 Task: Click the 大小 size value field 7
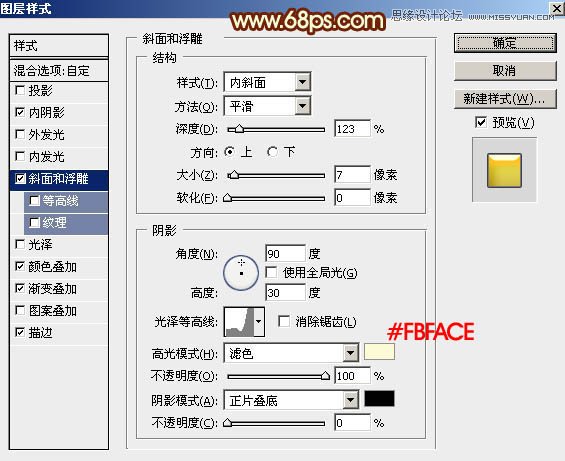[x=352, y=175]
